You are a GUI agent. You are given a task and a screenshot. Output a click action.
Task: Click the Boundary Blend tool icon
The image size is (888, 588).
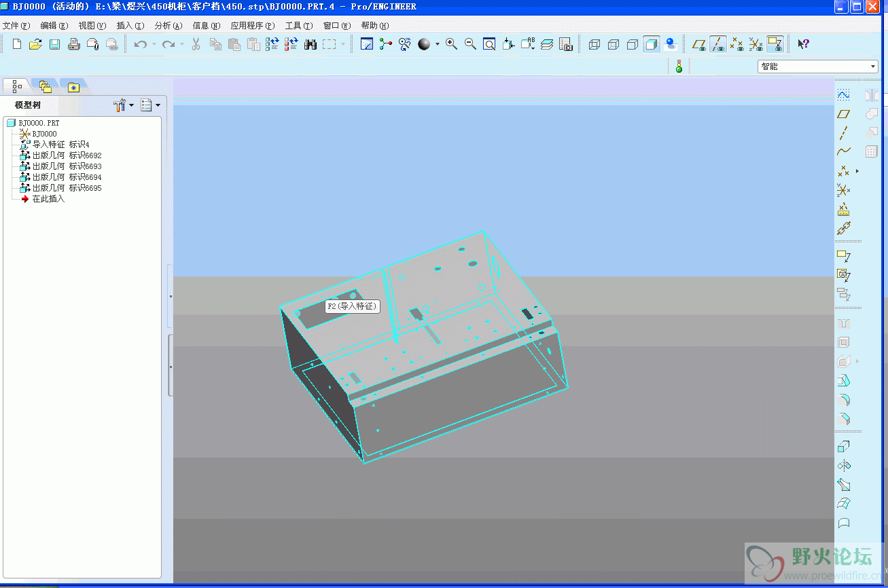pyautogui.click(x=843, y=504)
